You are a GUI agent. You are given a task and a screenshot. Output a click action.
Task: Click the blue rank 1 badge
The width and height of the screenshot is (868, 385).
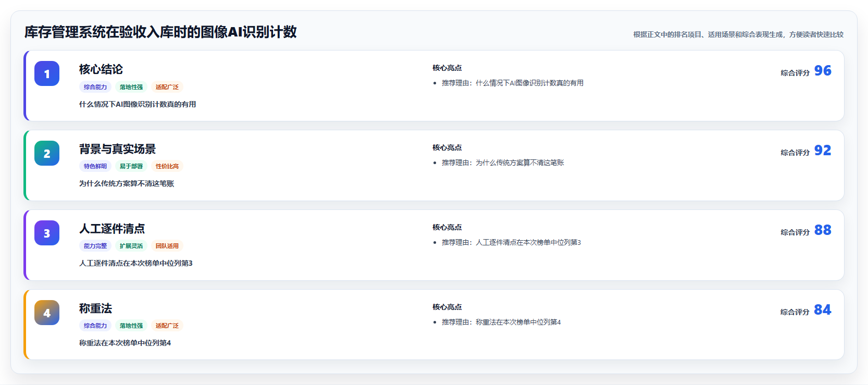(47, 73)
